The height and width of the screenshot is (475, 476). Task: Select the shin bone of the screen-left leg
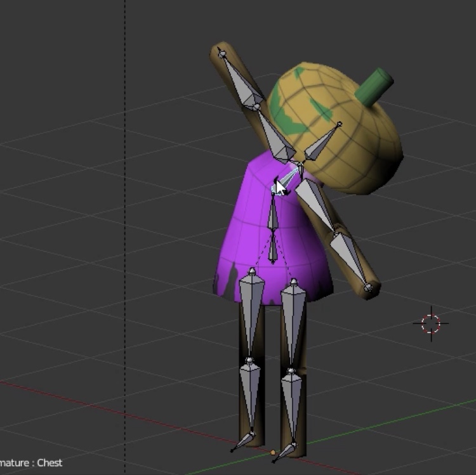(x=249, y=392)
